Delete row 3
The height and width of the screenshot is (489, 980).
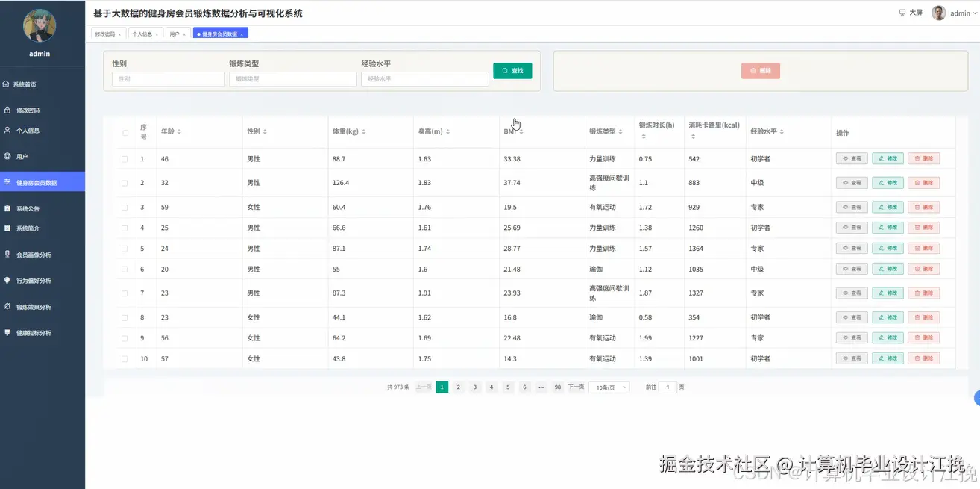click(923, 207)
